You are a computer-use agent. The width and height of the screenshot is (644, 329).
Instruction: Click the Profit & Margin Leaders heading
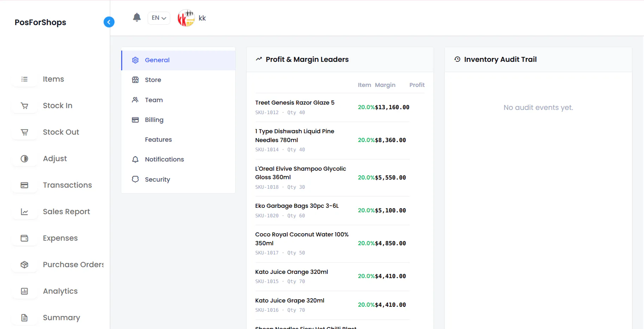(307, 59)
